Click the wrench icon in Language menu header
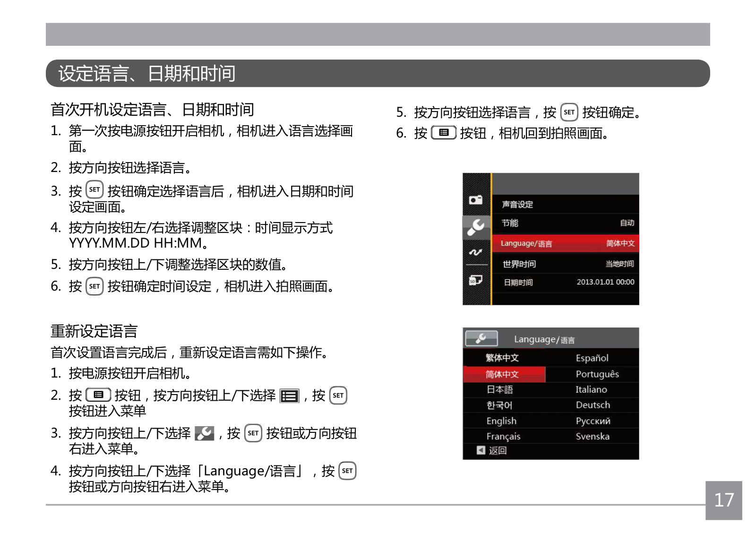Image resolution: width=756 pixels, height=550 pixels. click(481, 338)
